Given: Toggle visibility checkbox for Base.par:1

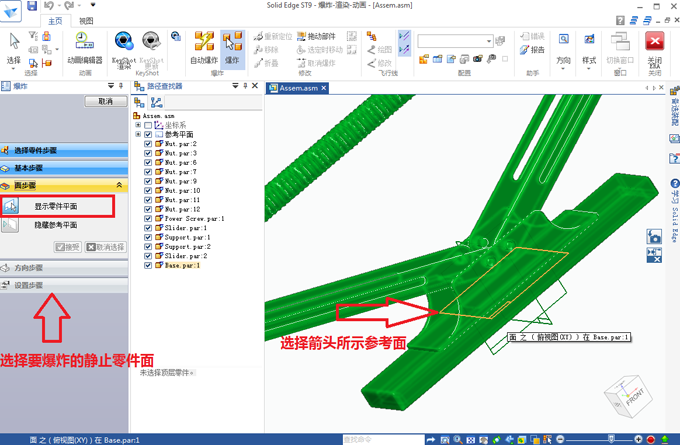Looking at the screenshot, I should [148, 265].
